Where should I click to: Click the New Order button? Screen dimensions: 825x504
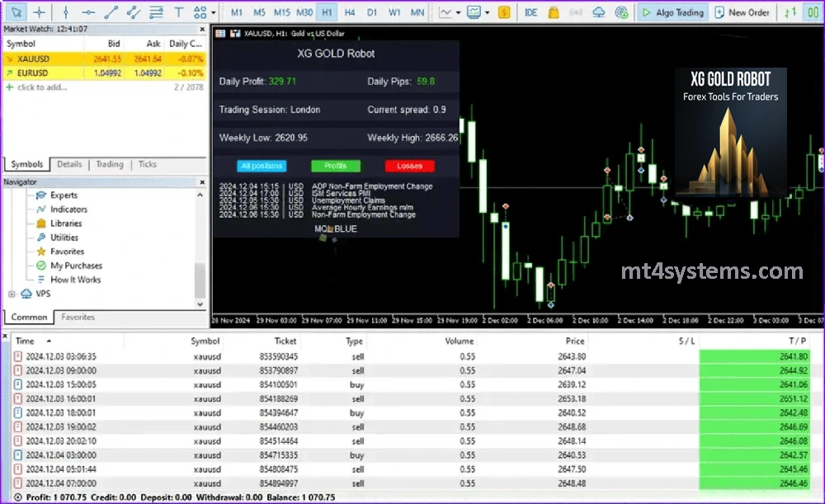coord(742,12)
